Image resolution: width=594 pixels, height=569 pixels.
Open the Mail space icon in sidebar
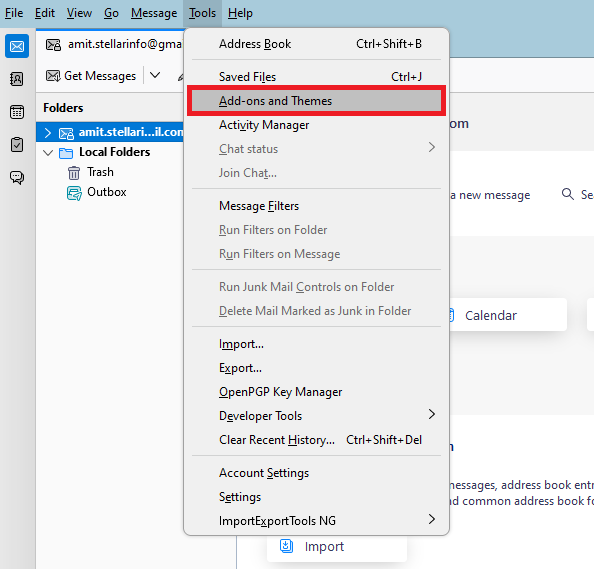coord(17,46)
